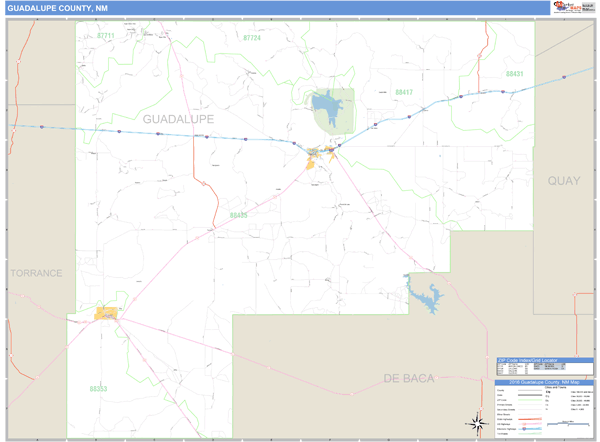The width and height of the screenshot is (600, 442).
Task: Click the 2016 Guadalupe County map legend header
Action: [543, 382]
